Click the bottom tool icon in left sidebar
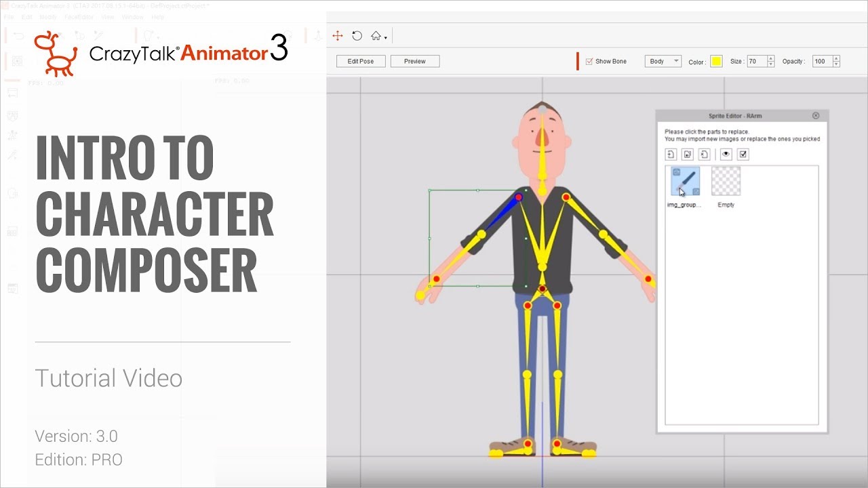The image size is (868, 488). [x=12, y=288]
